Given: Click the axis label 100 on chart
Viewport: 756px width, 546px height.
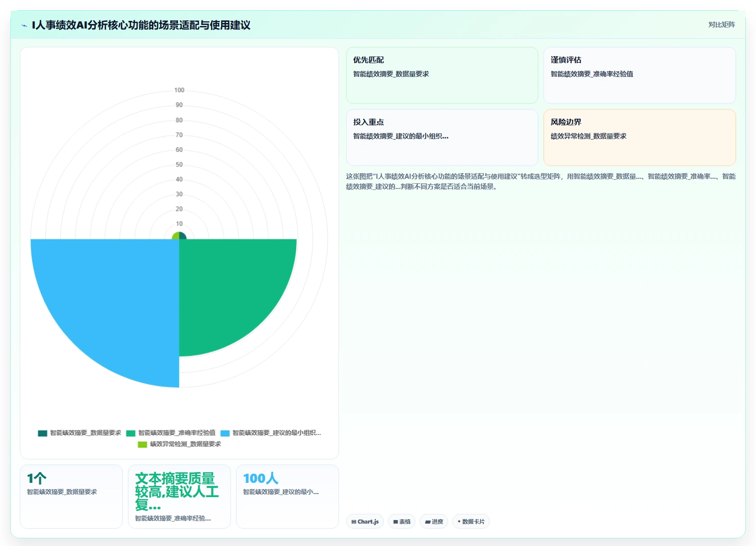Looking at the screenshot, I should pyautogui.click(x=179, y=90).
